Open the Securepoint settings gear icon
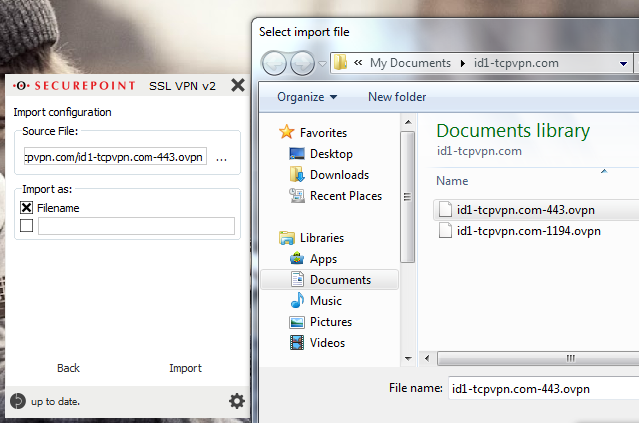This screenshot has width=639, height=423. click(237, 401)
